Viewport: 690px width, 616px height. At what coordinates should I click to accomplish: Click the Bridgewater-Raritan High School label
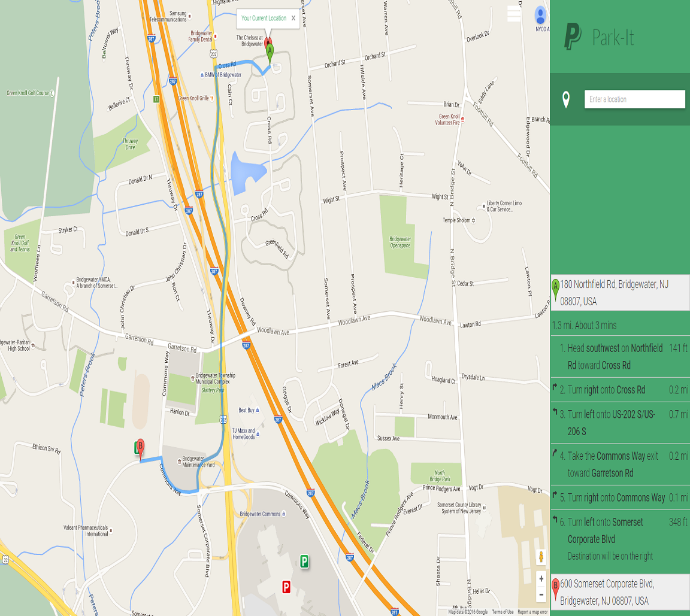click(x=15, y=345)
